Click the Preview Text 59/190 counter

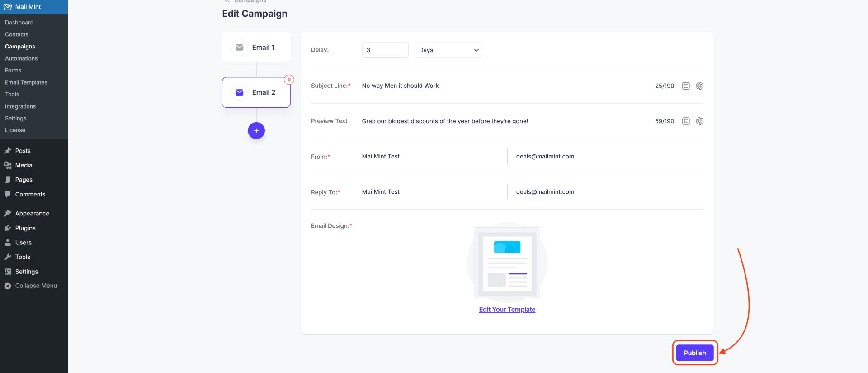click(x=665, y=121)
